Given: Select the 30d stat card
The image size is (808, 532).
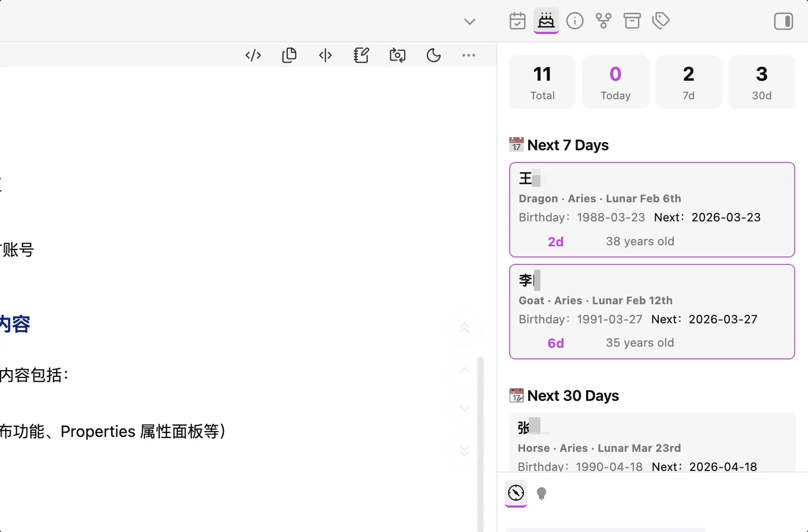Looking at the screenshot, I should click(762, 82).
